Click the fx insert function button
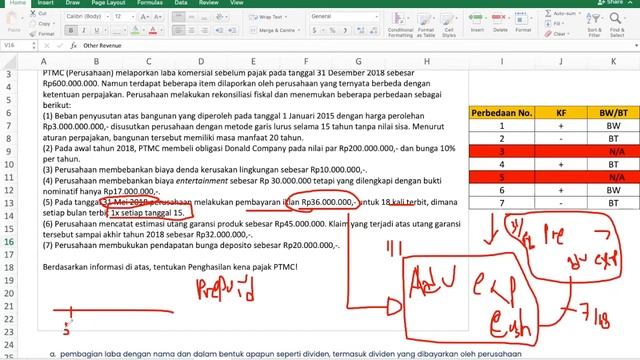Screen dimensions: 640x360 [x=73, y=46]
